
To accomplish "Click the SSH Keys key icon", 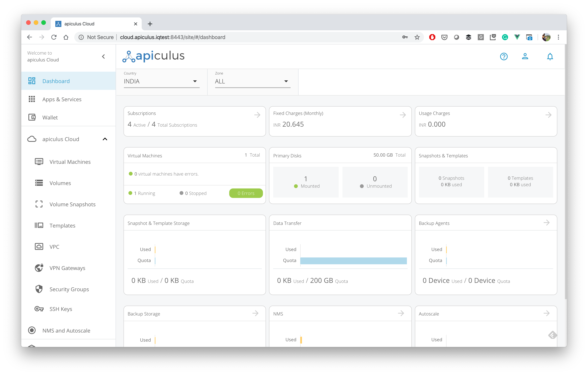I will pos(39,309).
